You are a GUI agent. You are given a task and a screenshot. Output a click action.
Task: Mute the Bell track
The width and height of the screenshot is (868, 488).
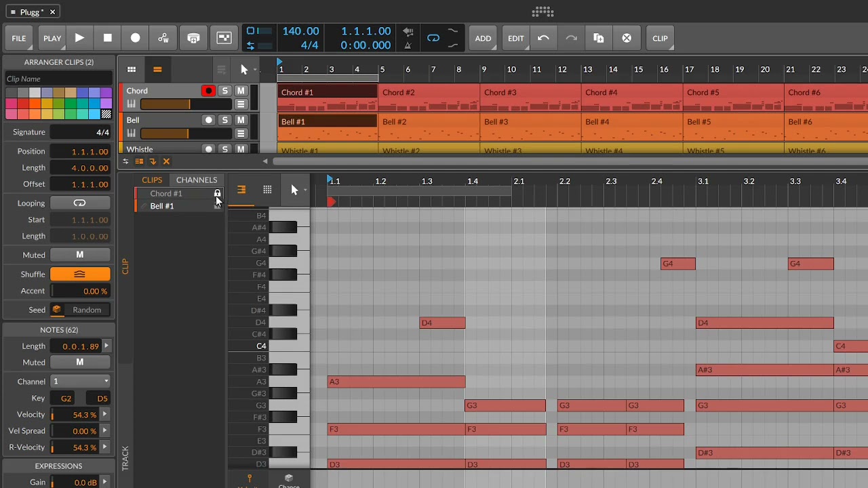240,120
